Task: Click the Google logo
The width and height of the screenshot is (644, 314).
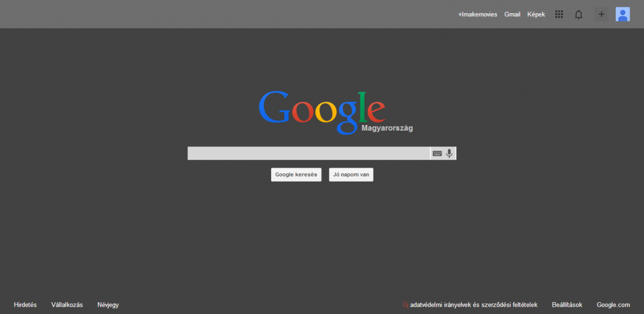Action: click(322, 112)
